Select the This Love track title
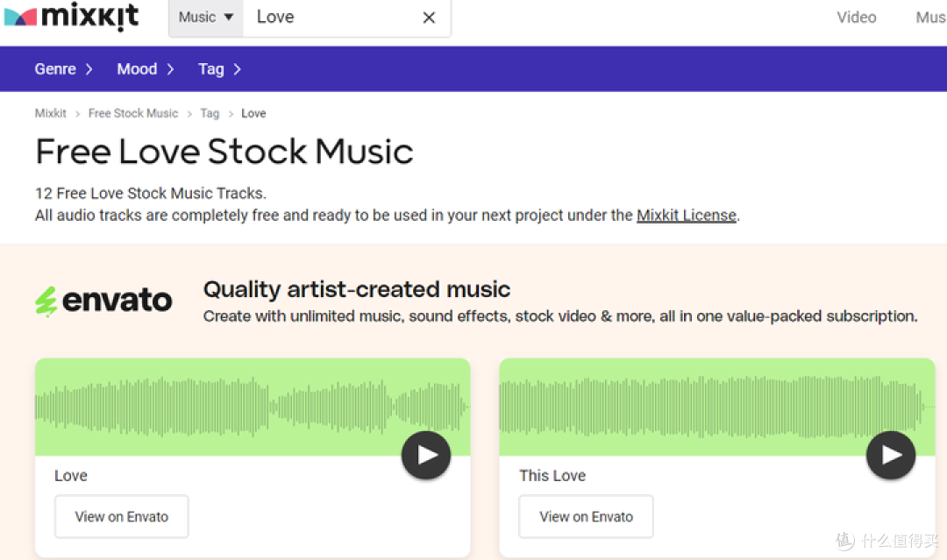947x560 pixels. pos(552,476)
